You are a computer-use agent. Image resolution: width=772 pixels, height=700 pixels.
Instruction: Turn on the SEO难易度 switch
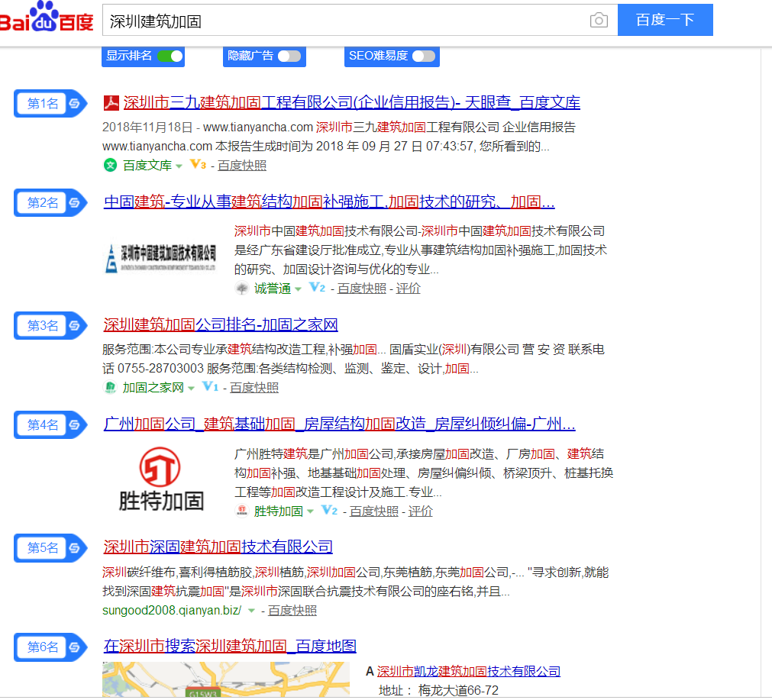[424, 56]
